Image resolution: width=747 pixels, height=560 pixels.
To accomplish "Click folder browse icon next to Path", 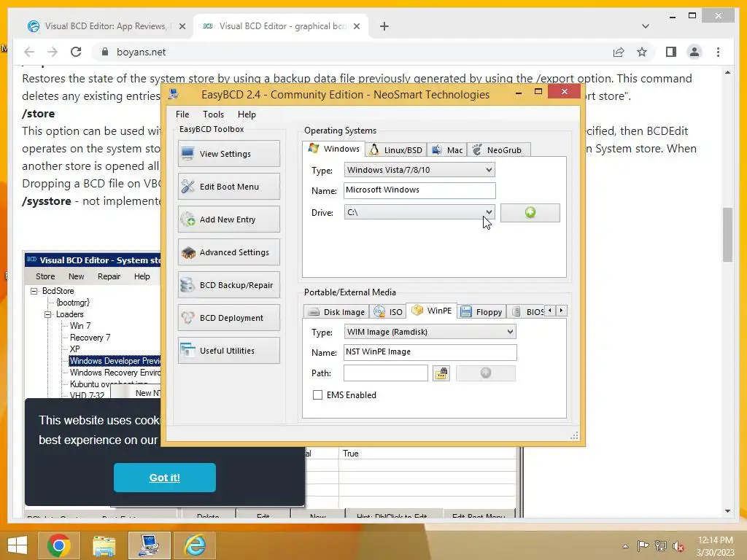I will [441, 373].
